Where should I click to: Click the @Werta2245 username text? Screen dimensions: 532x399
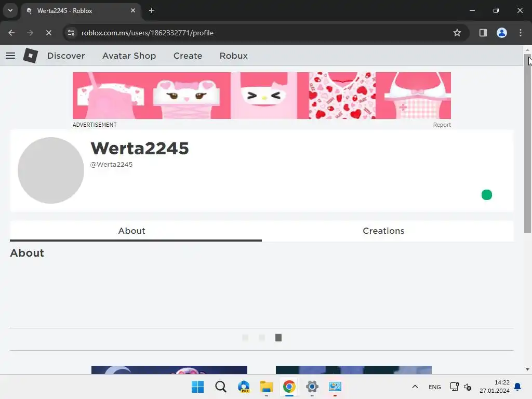click(x=111, y=165)
